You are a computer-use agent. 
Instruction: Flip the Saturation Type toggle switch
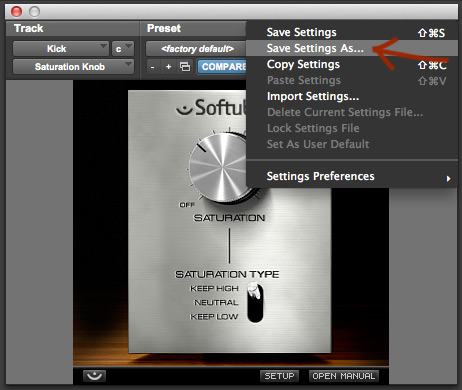click(255, 303)
